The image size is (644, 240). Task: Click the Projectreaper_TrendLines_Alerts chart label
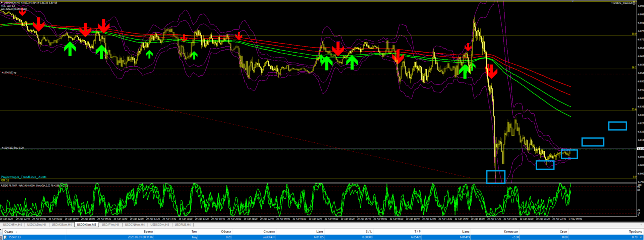pyautogui.click(x=24, y=177)
